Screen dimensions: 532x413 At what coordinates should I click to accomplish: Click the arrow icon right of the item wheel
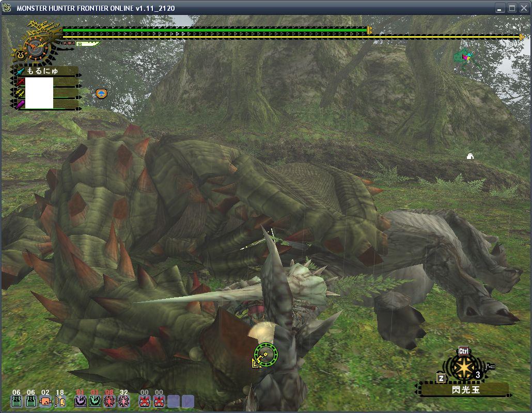pyautogui.click(x=491, y=366)
